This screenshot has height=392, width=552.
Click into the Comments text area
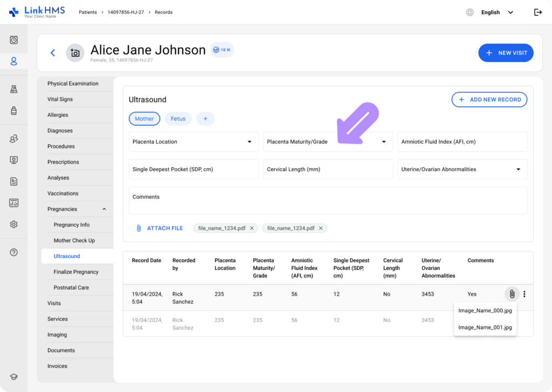328,200
